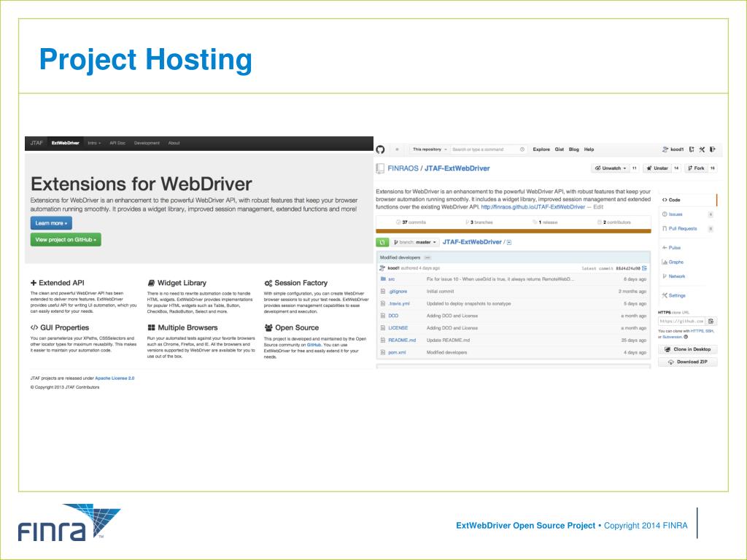Click the Unstar button
The width and height of the screenshot is (747, 560).
tap(657, 168)
